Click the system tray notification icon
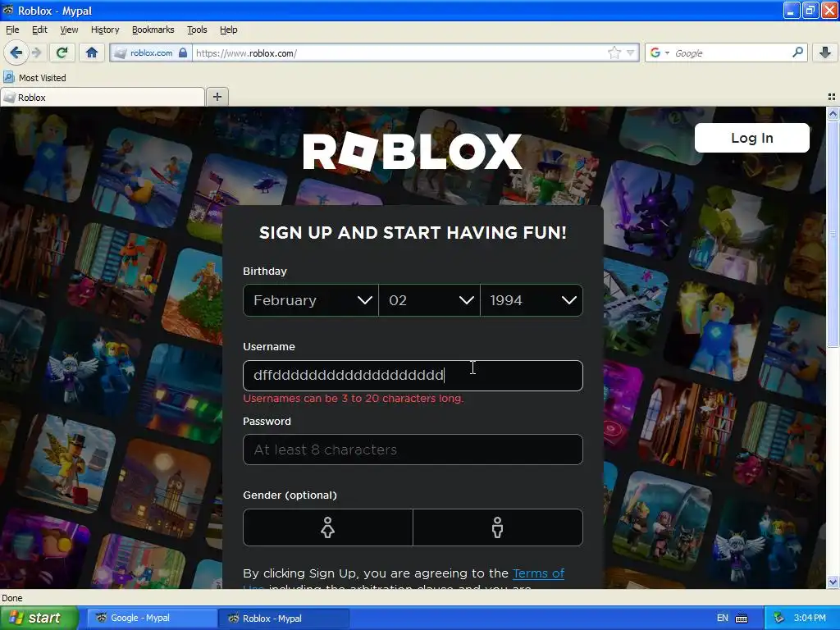 pyautogui.click(x=778, y=619)
